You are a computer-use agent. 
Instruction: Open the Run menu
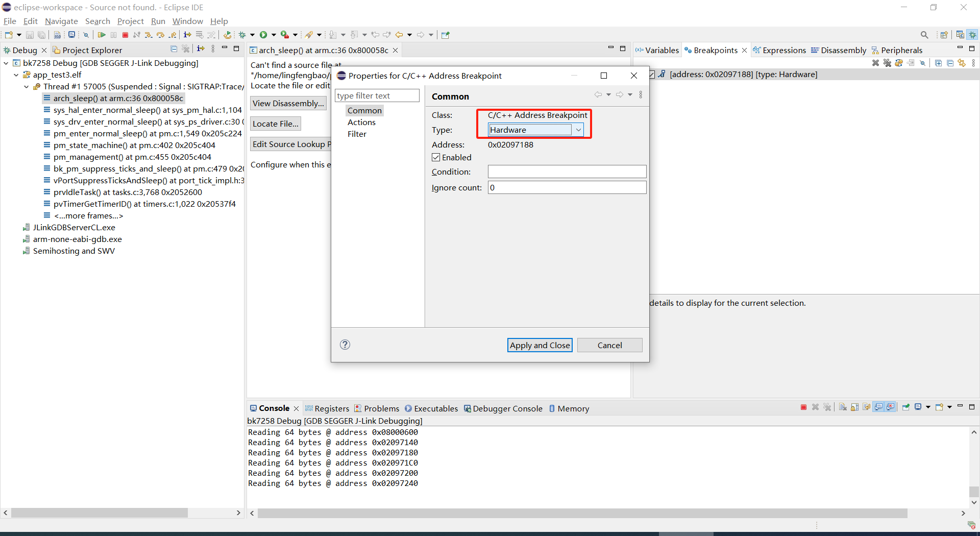[158, 21]
